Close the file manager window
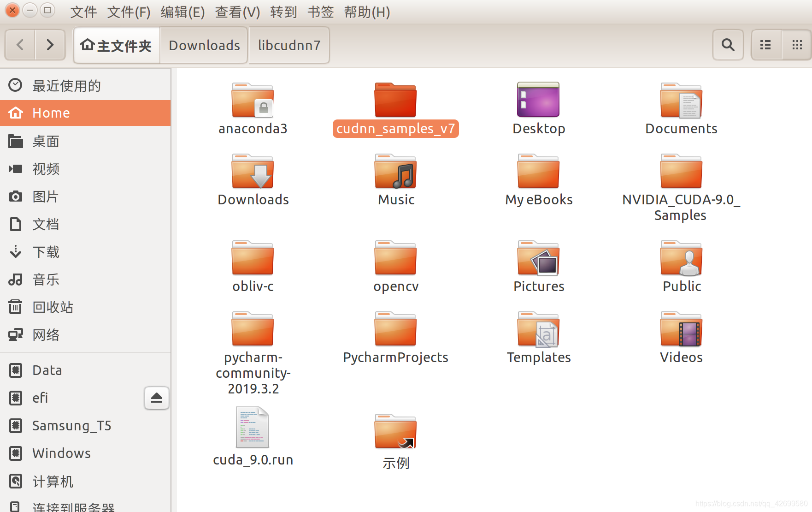This screenshot has width=812, height=512. (x=12, y=10)
